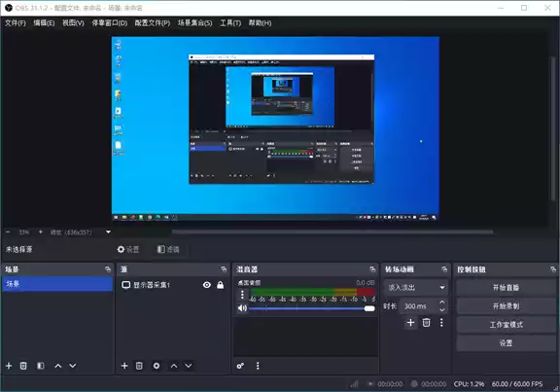
Task: Open the 编辑(E) menu
Action: pyautogui.click(x=44, y=23)
